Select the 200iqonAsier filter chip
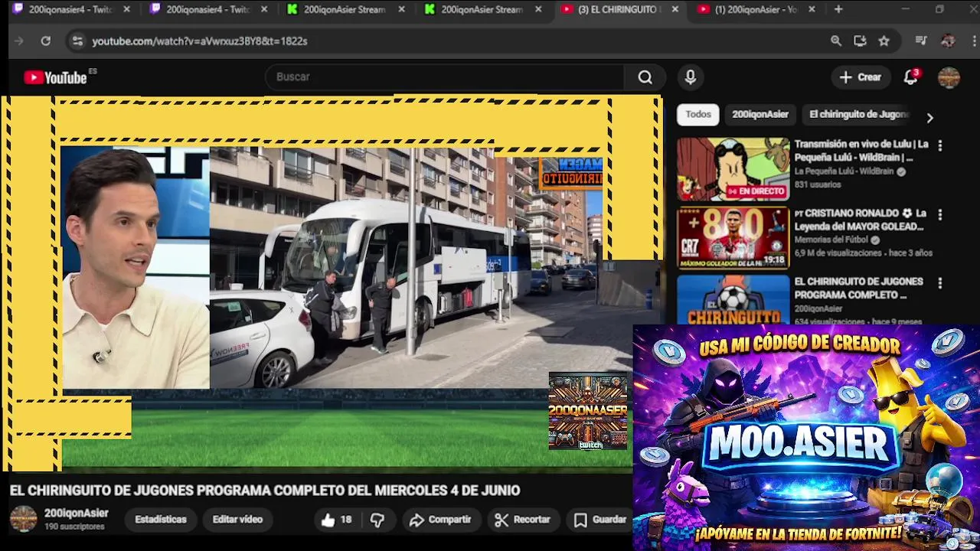Viewport: 980px width, 551px height. [760, 114]
